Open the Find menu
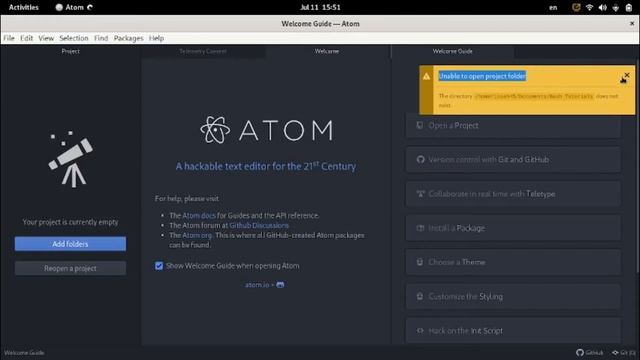This screenshot has width=640, height=360. click(101, 38)
